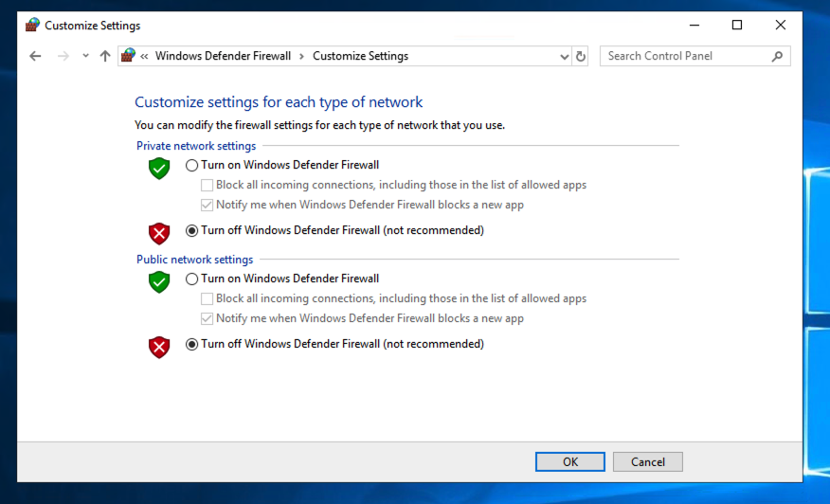The width and height of the screenshot is (830, 504).
Task: Turn on Windows Defender Firewall for public network
Action: 192,279
